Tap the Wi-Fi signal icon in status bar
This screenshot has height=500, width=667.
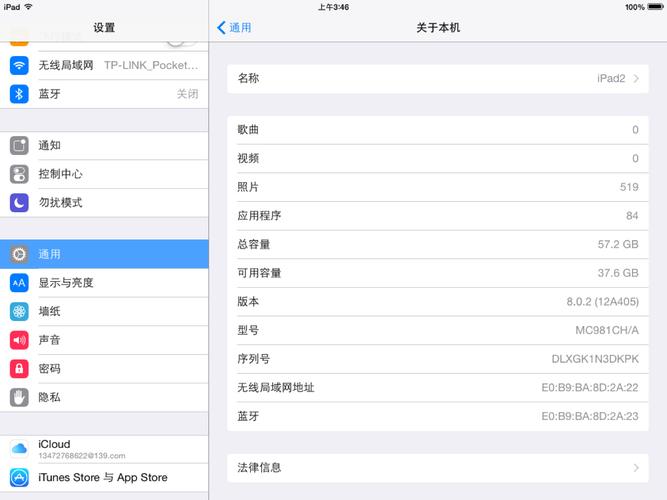pyautogui.click(x=29, y=7)
